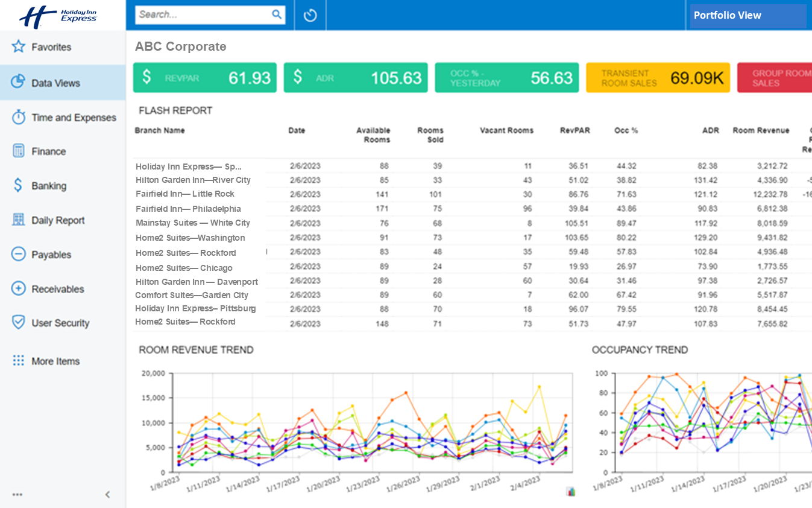The image size is (812, 508).
Task: Collapse the sidebar with the left chevron
Action: tap(108, 495)
